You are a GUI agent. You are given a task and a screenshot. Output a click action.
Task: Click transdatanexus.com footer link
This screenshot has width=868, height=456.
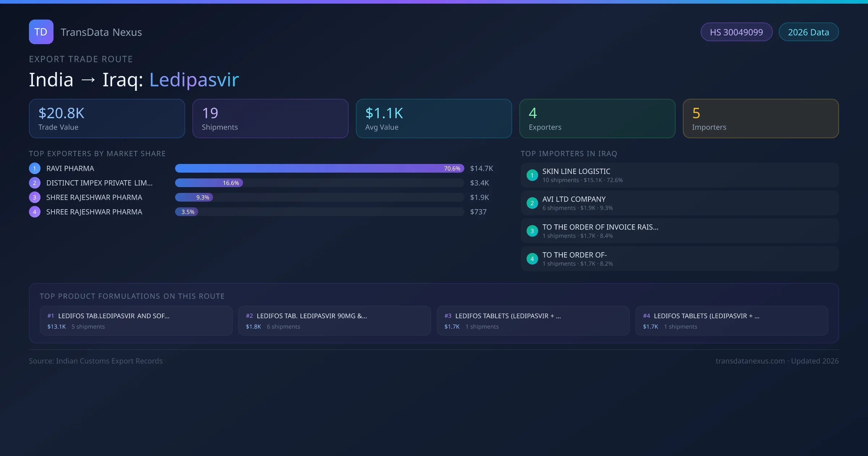pyautogui.click(x=750, y=361)
